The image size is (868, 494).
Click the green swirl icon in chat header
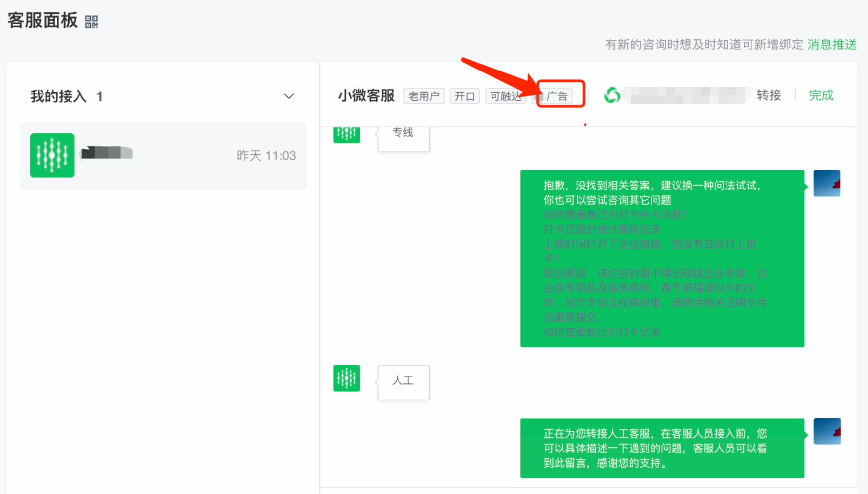[x=612, y=95]
